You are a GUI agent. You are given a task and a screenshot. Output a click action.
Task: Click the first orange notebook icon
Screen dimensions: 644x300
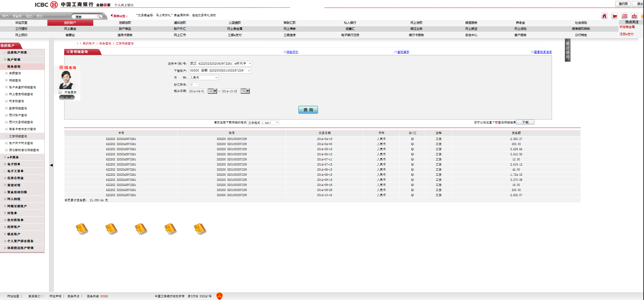[x=82, y=229]
